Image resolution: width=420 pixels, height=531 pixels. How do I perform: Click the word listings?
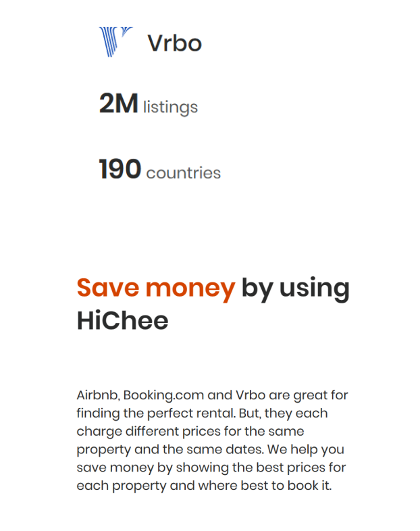170,107
